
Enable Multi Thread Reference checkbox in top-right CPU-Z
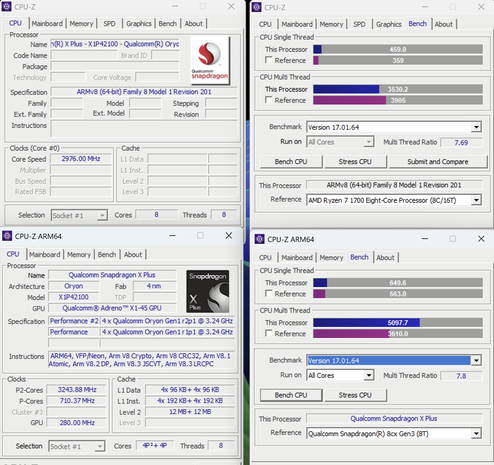[x=268, y=100]
